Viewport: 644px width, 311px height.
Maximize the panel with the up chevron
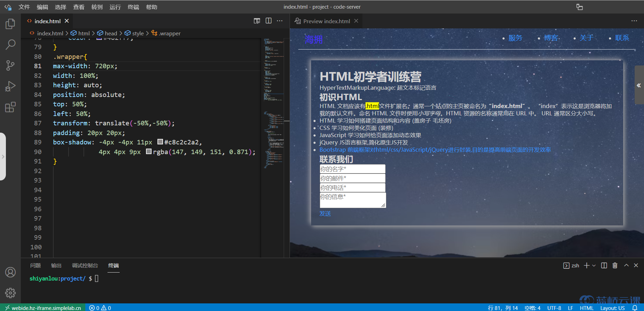(x=626, y=265)
